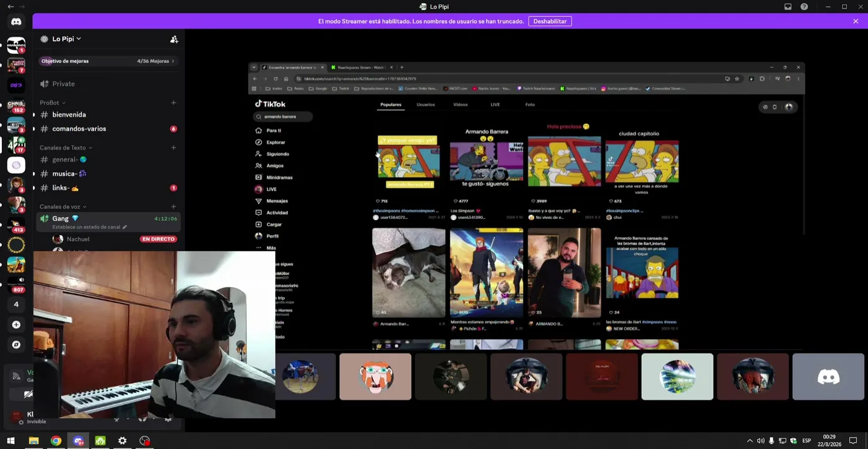Open File Explorer from the taskbar
868x449 pixels.
click(34, 441)
